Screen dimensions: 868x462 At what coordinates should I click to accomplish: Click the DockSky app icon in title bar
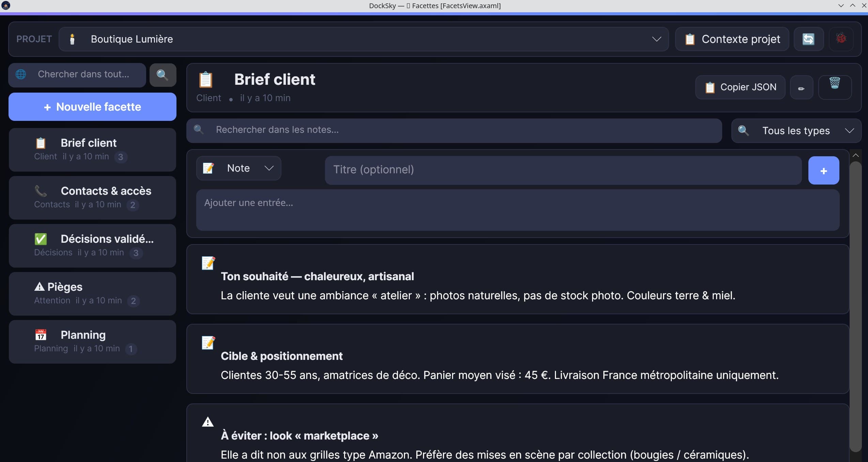point(6,5)
